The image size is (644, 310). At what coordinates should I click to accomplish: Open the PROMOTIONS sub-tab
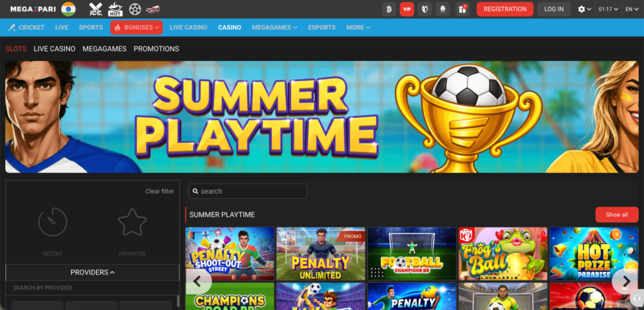pyautogui.click(x=156, y=49)
